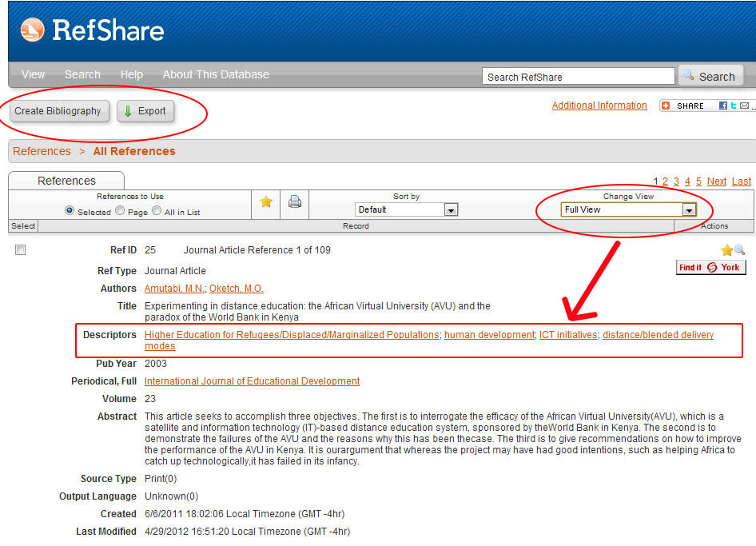Click the Actions column header
The height and width of the screenshot is (546, 756).
coord(714,225)
